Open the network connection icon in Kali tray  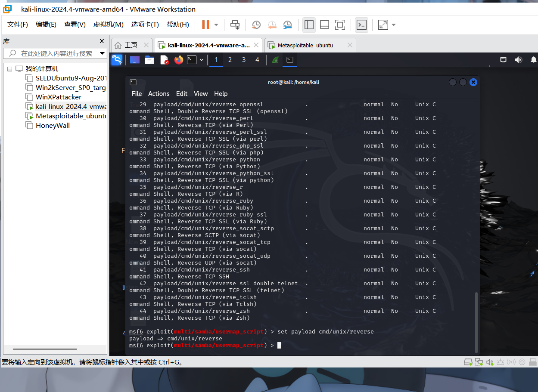click(503, 60)
